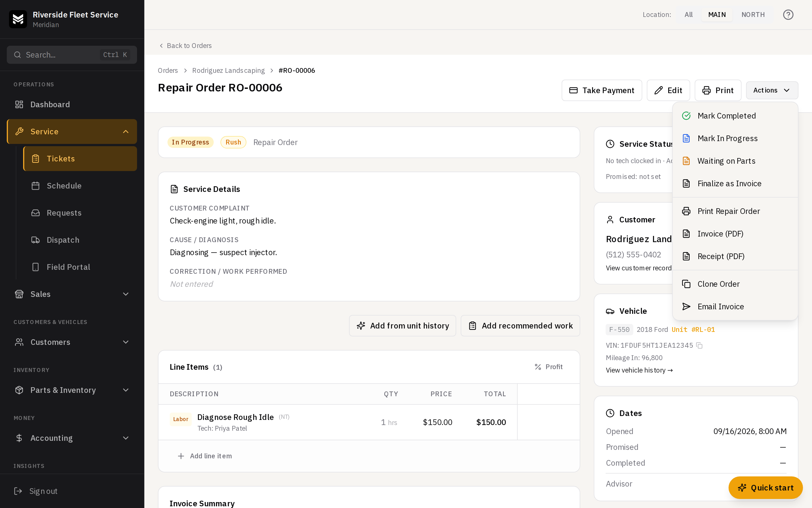812x508 pixels.
Task: Choose Clone Order from menu
Action: [735, 284]
